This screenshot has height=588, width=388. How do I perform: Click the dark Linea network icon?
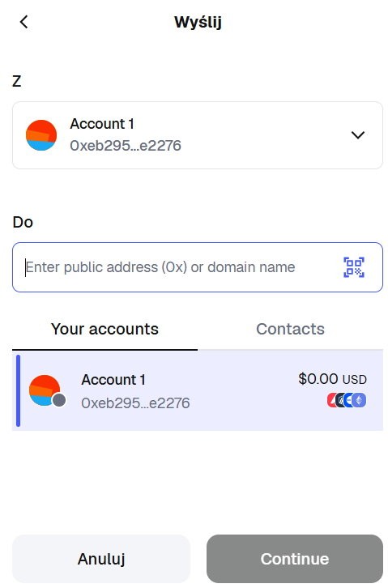click(x=339, y=400)
